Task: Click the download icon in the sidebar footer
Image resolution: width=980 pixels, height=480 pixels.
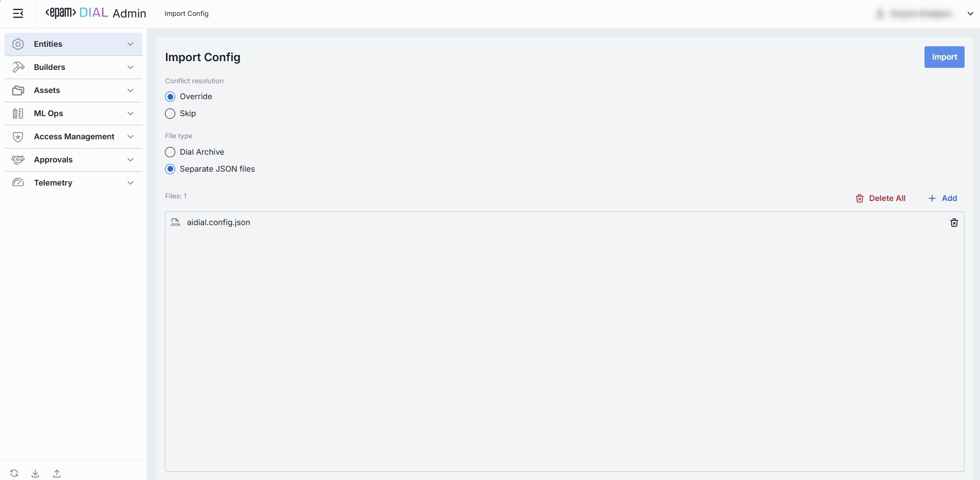Action: coord(35,473)
